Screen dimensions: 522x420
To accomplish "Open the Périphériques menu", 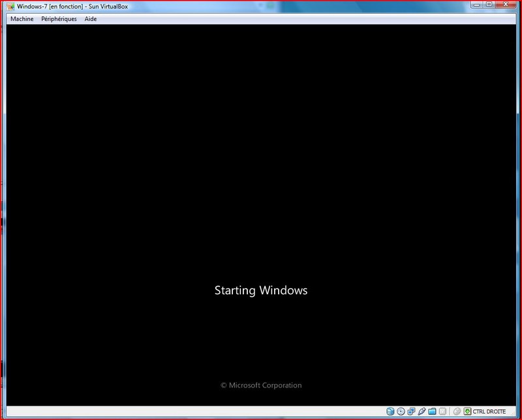I will (x=59, y=19).
